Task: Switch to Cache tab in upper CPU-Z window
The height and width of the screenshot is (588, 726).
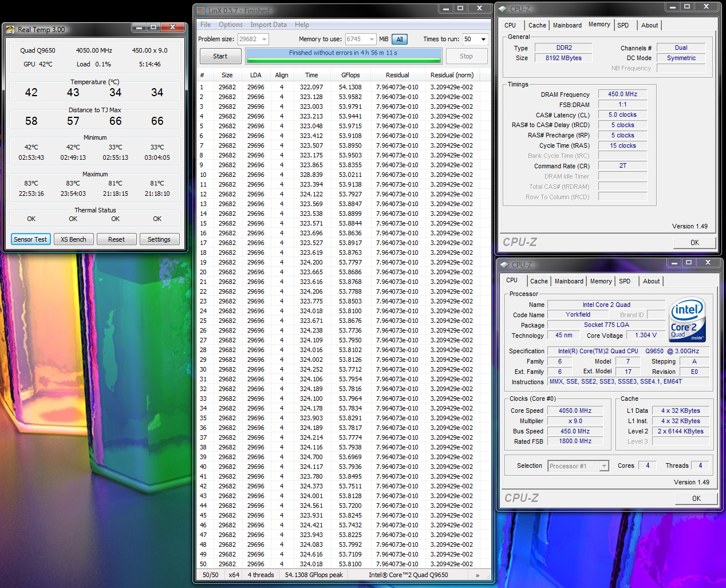Action: (x=537, y=25)
